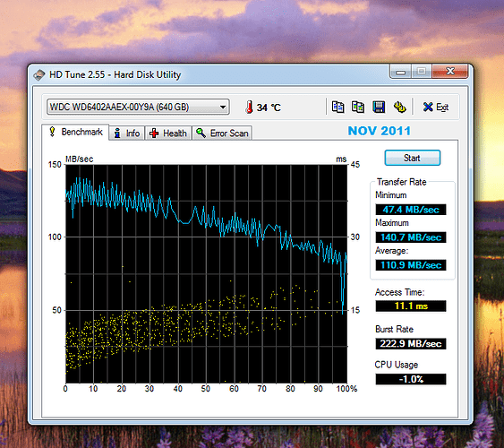Click the HD Tune 2.55 window title
Viewport: 504px width, 448px height.
[x=115, y=74]
